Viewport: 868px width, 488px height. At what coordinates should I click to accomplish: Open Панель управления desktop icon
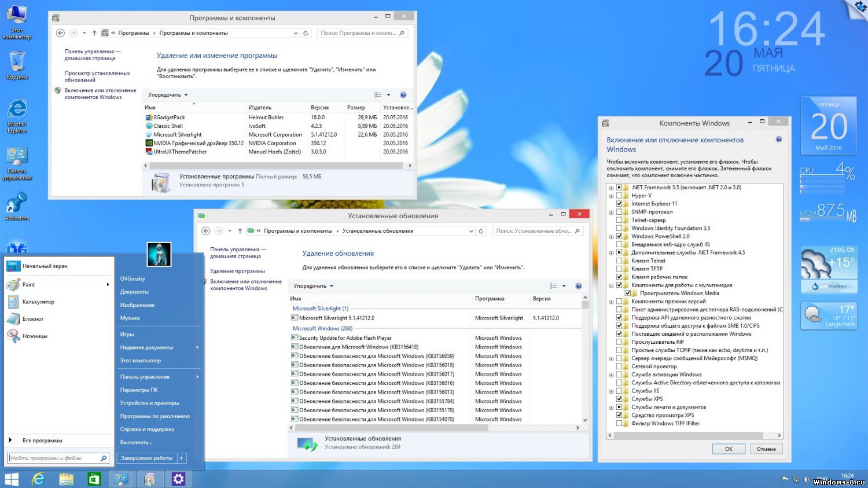click(x=17, y=164)
